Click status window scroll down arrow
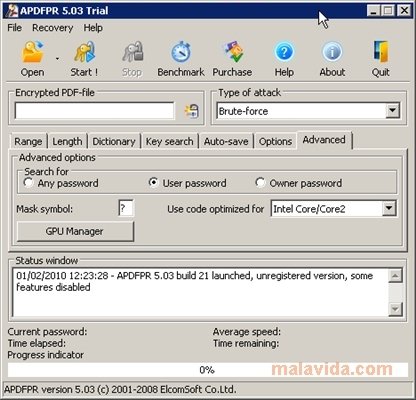The image size is (416, 400). click(x=395, y=309)
